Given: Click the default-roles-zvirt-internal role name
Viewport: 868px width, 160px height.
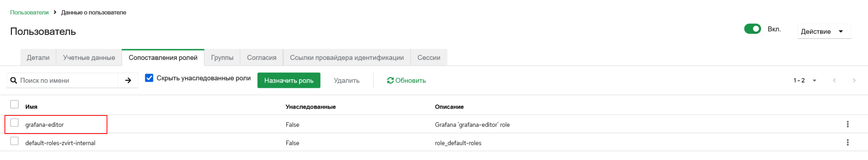Looking at the screenshot, I should coord(60,143).
